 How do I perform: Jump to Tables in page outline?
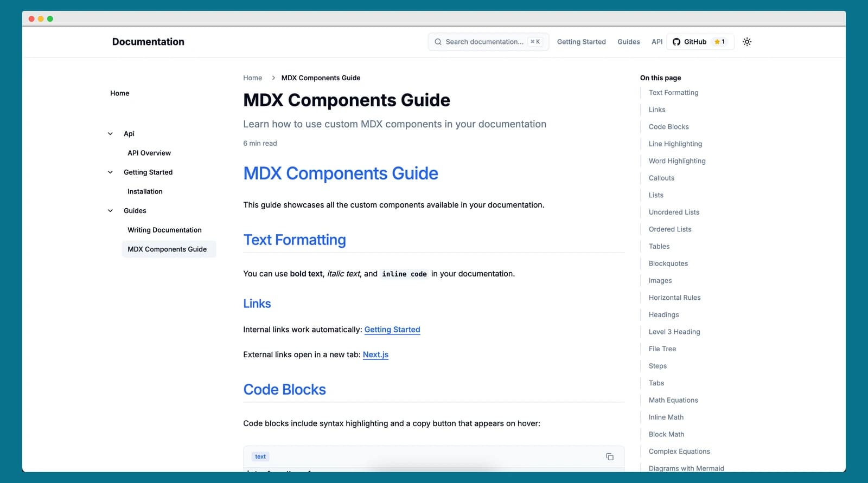pyautogui.click(x=659, y=246)
